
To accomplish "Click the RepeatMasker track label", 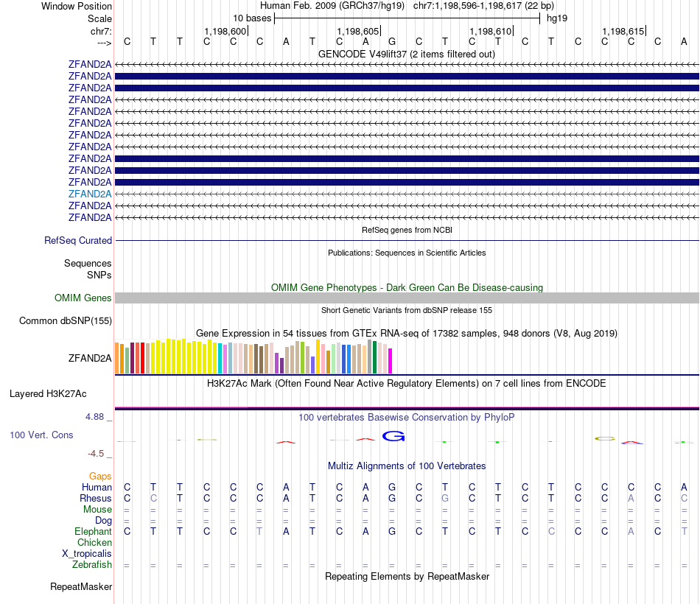I will click(x=81, y=586).
